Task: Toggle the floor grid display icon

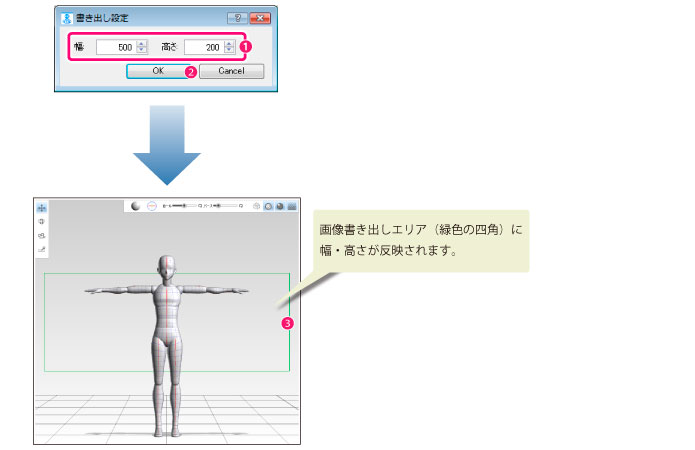Action: (292, 206)
